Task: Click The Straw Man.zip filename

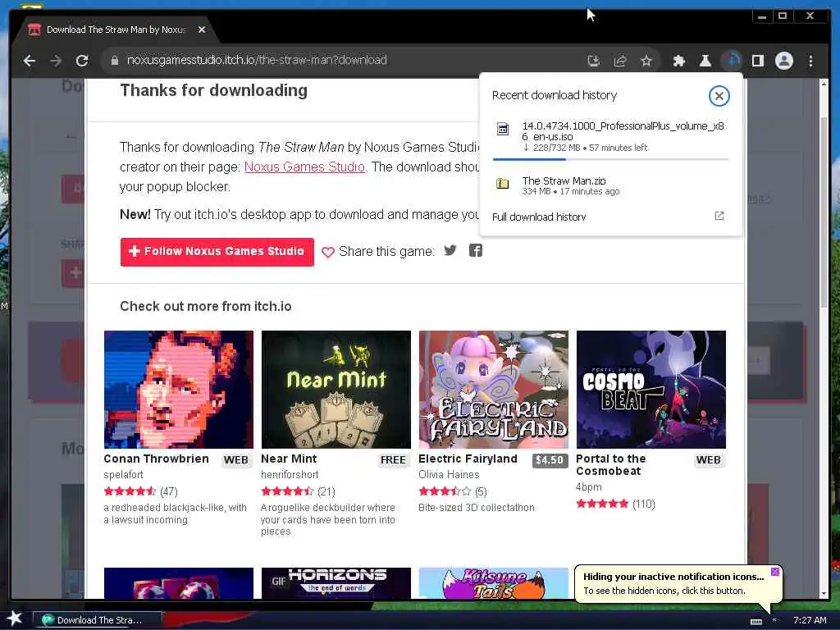Action: tap(564, 180)
